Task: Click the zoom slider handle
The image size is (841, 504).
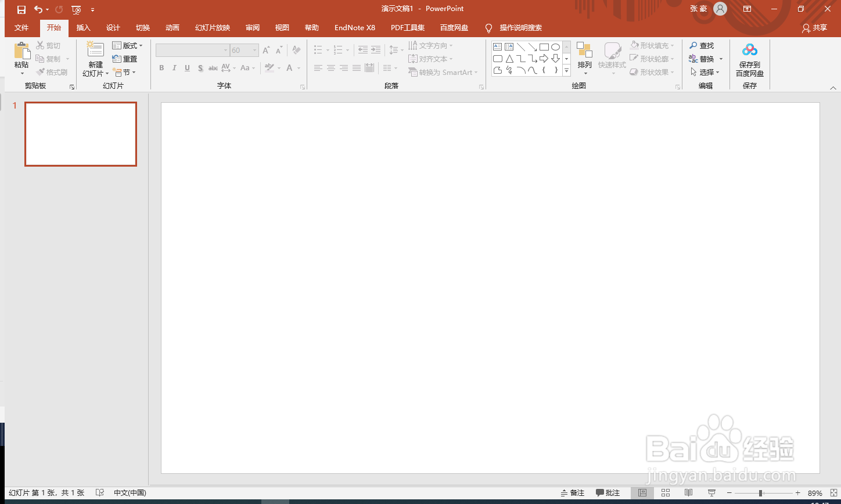Action: (760, 493)
